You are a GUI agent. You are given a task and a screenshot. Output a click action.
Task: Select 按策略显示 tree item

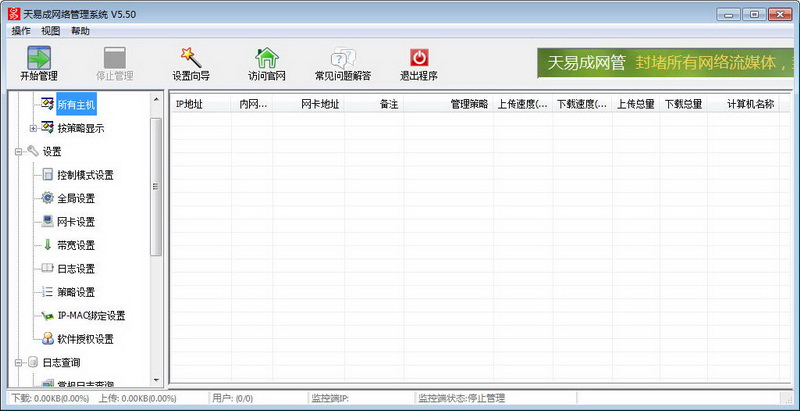coord(81,129)
